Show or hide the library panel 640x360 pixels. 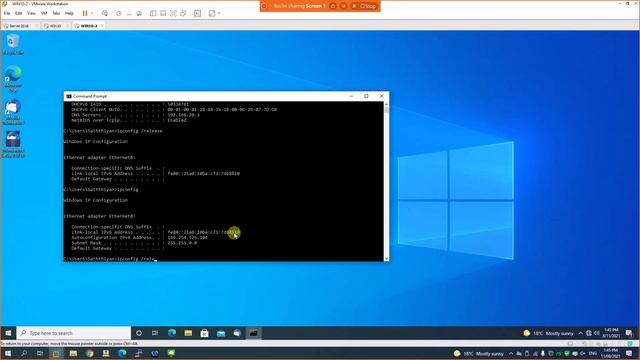[x=153, y=13]
